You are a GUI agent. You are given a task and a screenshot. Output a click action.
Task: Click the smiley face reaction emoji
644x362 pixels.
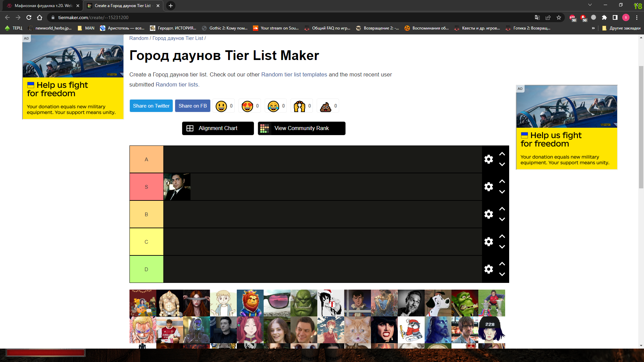tap(222, 106)
